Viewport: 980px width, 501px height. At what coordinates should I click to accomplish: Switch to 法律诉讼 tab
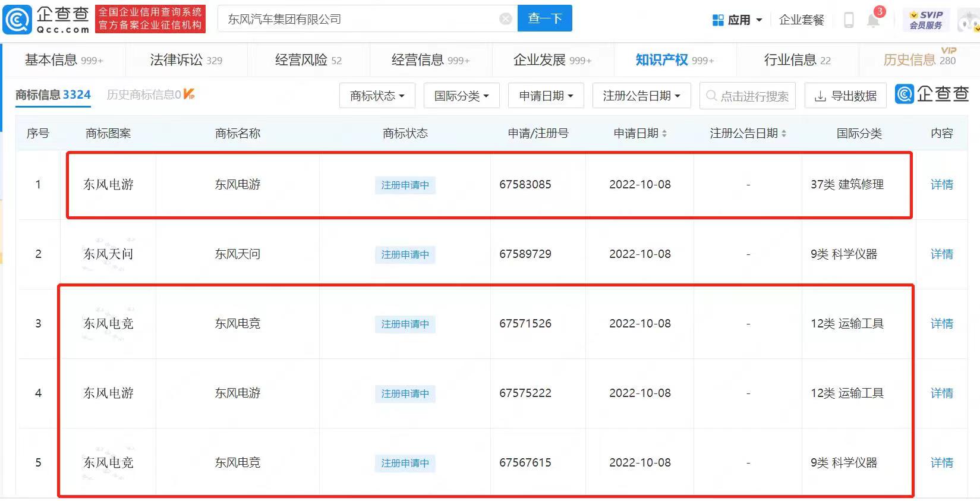(186, 60)
